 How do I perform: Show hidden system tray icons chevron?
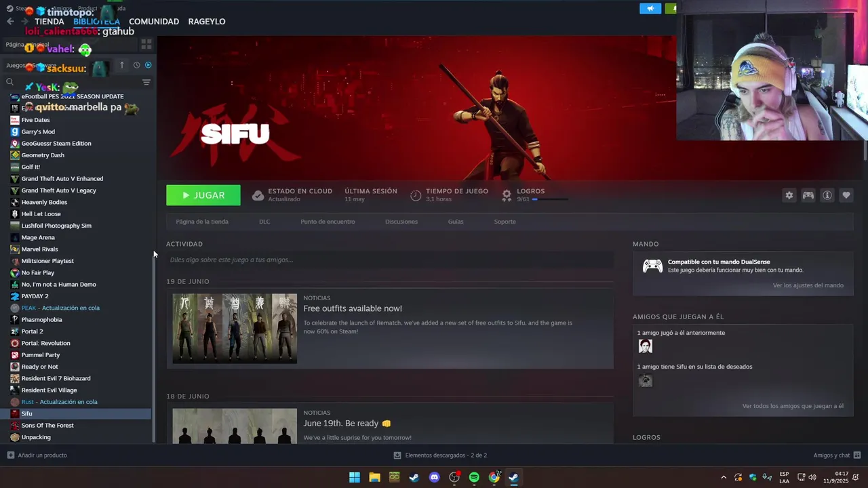pos(724,477)
